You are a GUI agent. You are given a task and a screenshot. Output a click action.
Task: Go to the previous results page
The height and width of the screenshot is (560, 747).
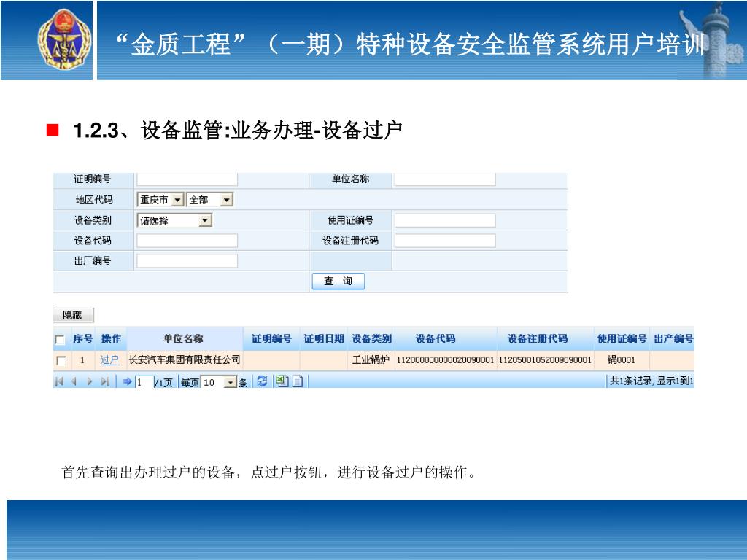coord(74,381)
